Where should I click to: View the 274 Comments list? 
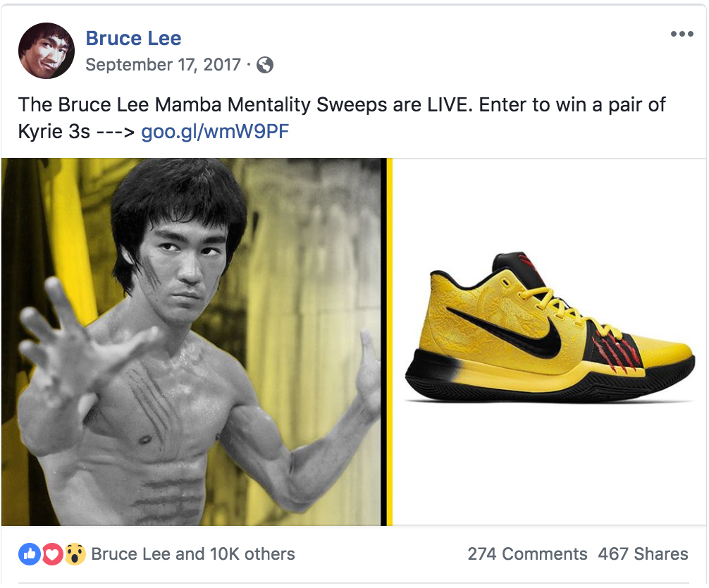tap(527, 554)
